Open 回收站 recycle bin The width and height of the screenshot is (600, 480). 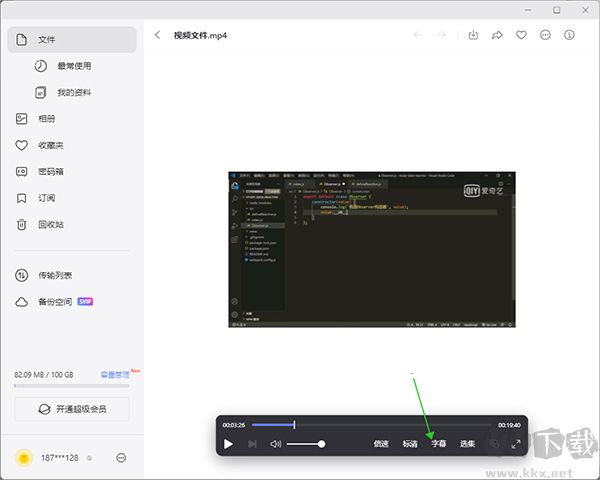(51, 224)
